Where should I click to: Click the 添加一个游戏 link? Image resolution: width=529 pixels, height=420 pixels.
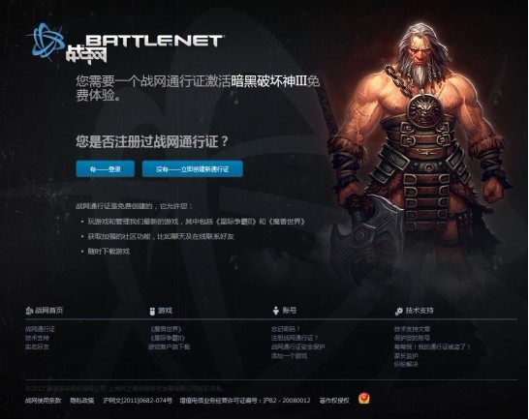(x=289, y=355)
